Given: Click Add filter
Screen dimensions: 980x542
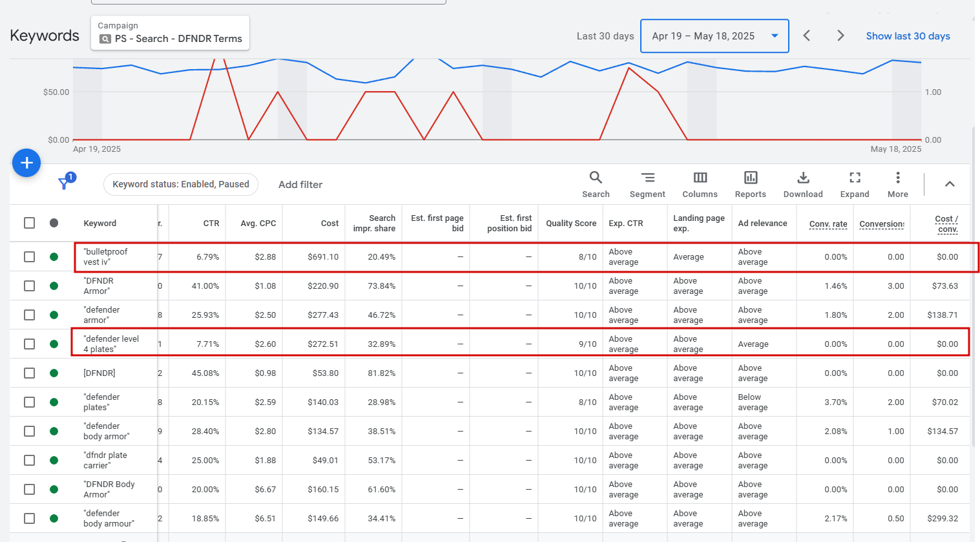Looking at the screenshot, I should pos(300,185).
